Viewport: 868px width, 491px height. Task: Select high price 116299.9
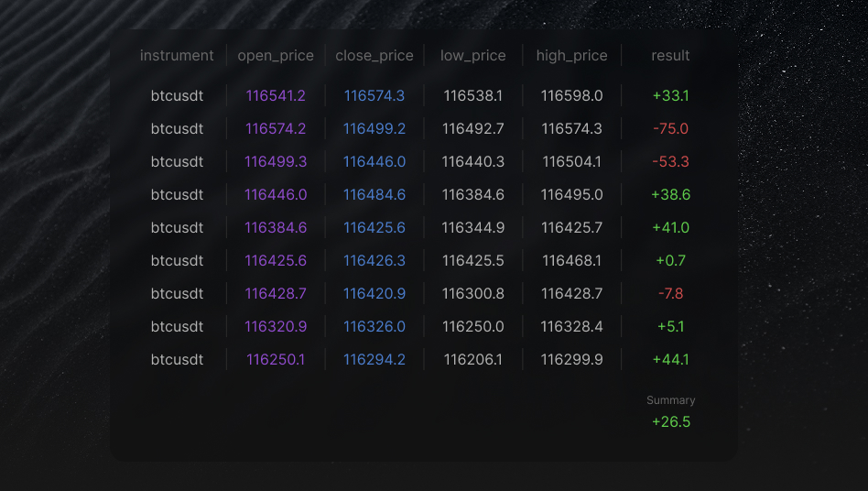click(572, 359)
